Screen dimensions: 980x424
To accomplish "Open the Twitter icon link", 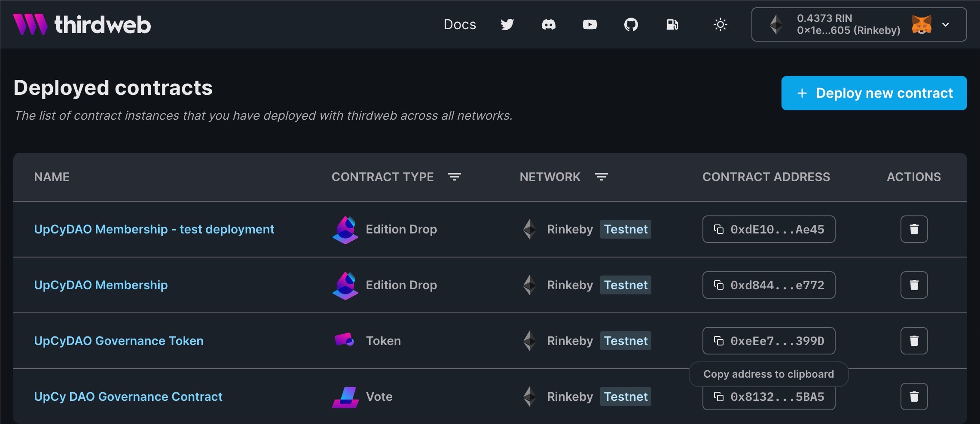I will [507, 24].
